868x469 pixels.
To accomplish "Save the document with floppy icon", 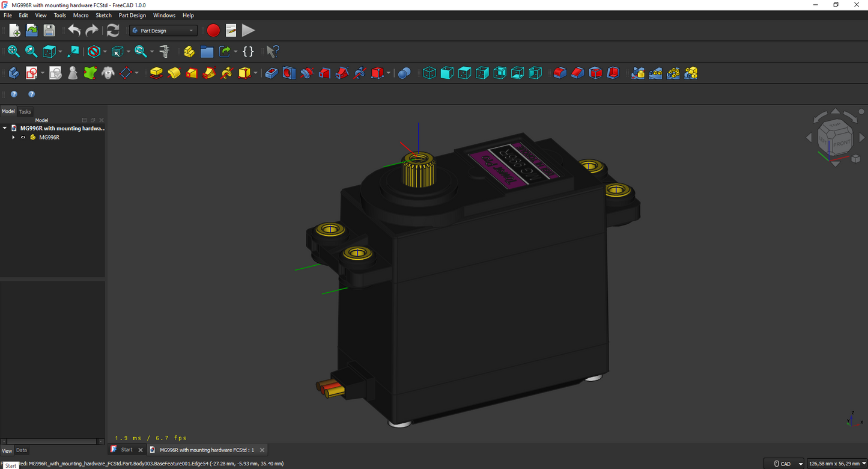I will (x=49, y=30).
